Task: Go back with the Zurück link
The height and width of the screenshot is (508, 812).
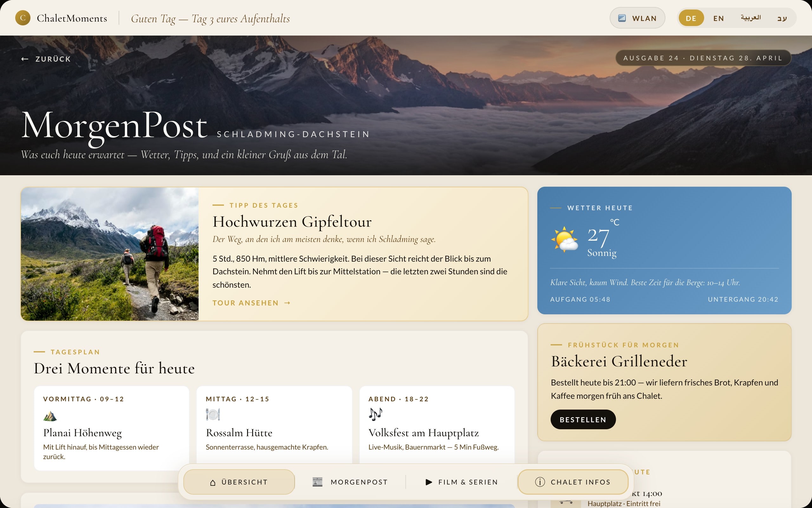Action: pos(46,59)
